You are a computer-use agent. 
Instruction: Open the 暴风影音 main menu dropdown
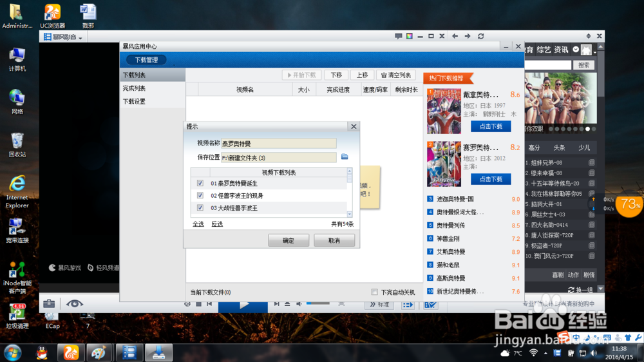(x=63, y=37)
